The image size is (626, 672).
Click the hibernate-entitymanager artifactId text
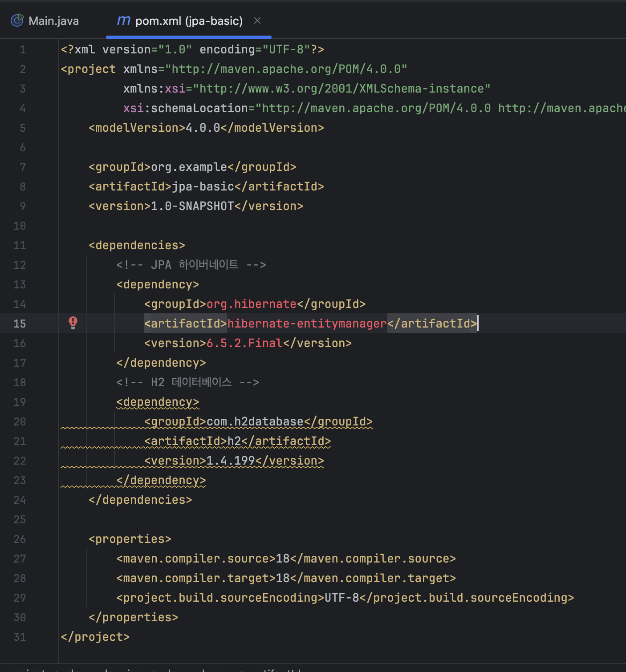tap(307, 324)
